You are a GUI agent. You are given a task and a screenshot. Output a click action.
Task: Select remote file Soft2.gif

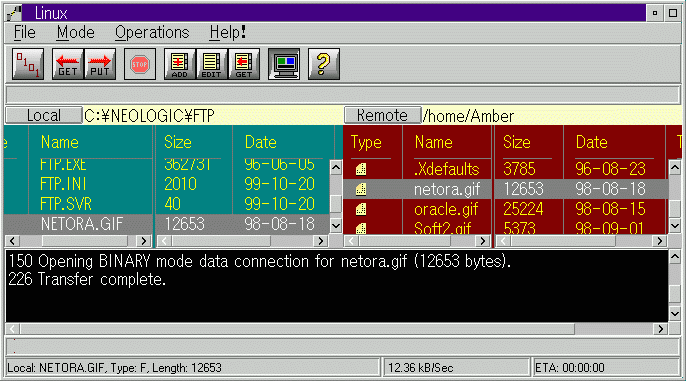point(442,227)
